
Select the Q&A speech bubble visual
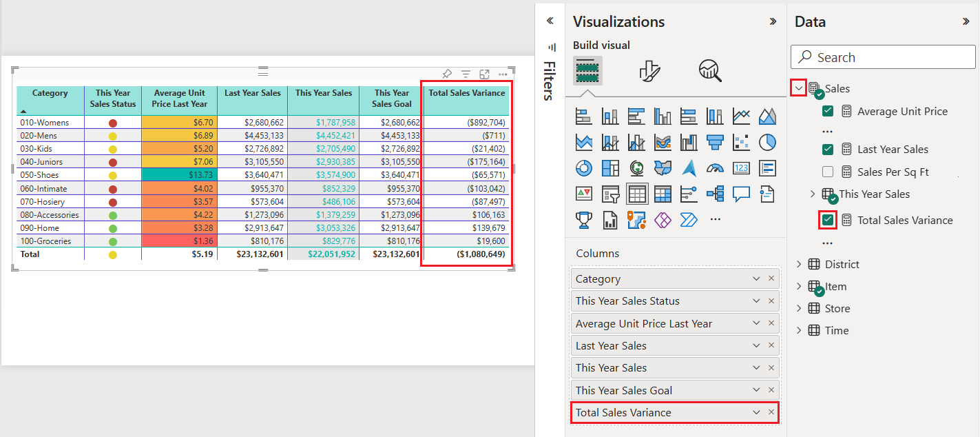click(x=741, y=194)
